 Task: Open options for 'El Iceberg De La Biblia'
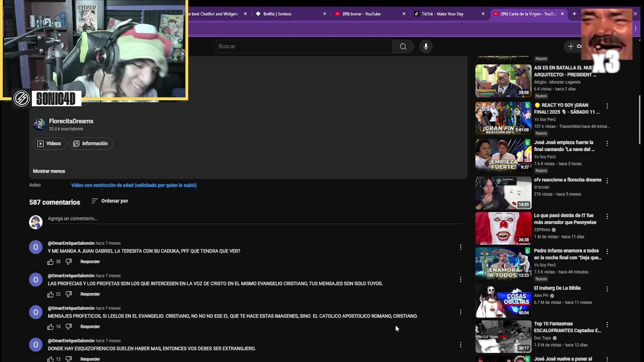(x=607, y=289)
